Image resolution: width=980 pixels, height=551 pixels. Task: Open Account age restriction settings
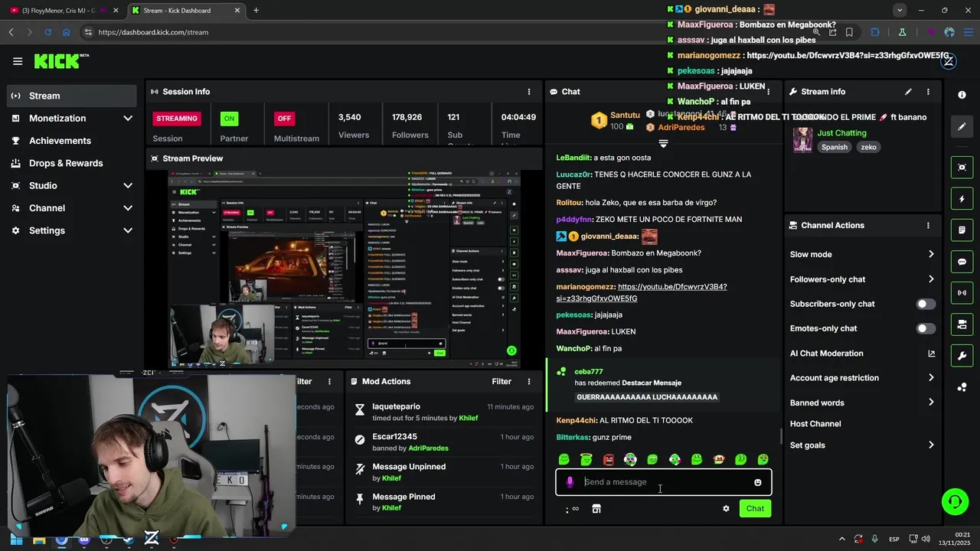point(862,378)
